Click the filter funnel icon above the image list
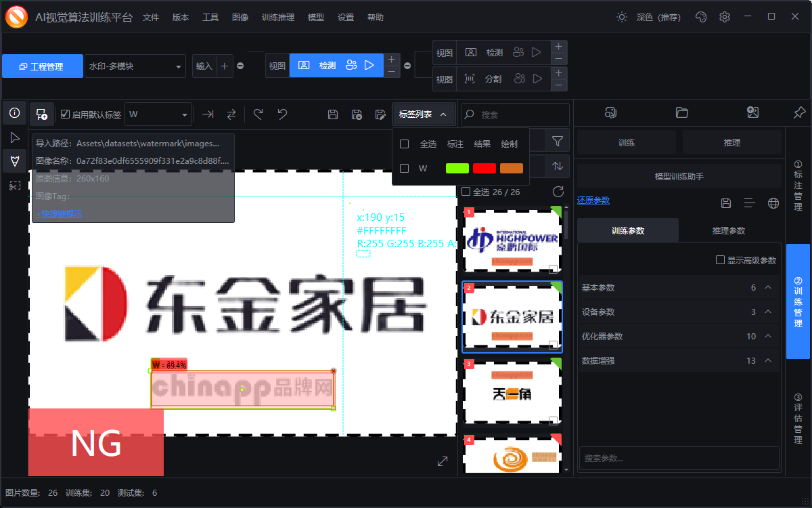This screenshot has width=812, height=508. [x=557, y=141]
